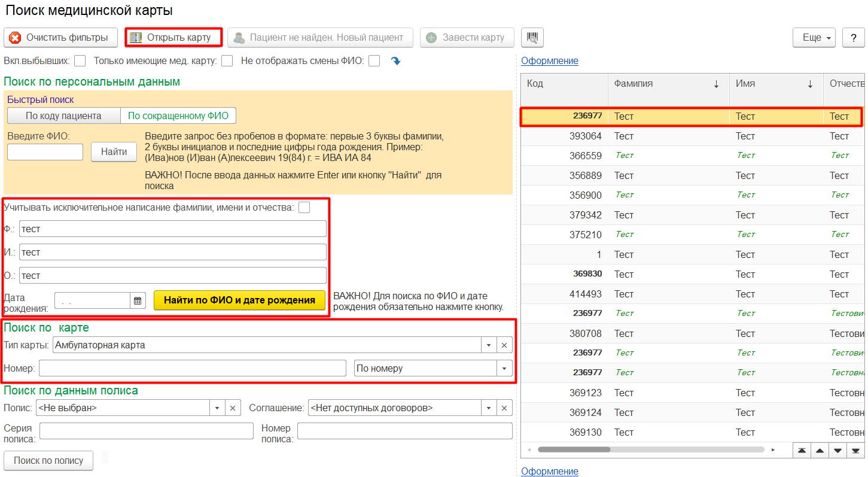
Task: Select the row with code 369123
Action: click(693, 393)
